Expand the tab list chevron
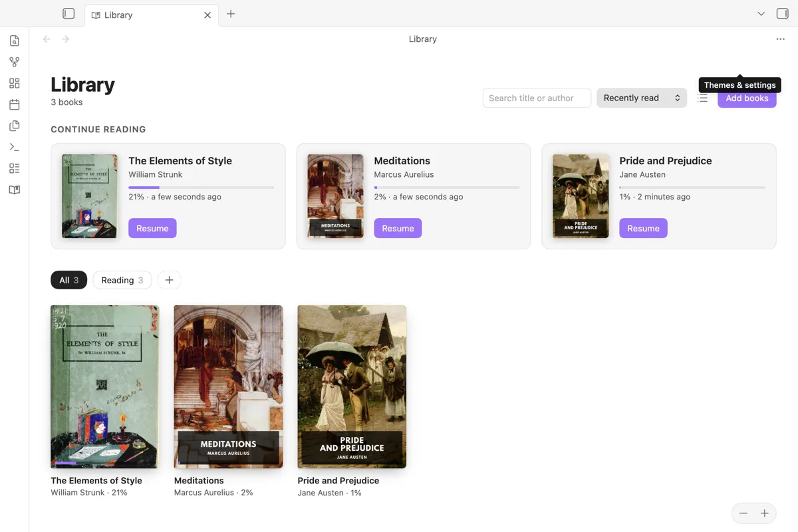Viewport: 798px width, 532px height. click(x=761, y=13)
